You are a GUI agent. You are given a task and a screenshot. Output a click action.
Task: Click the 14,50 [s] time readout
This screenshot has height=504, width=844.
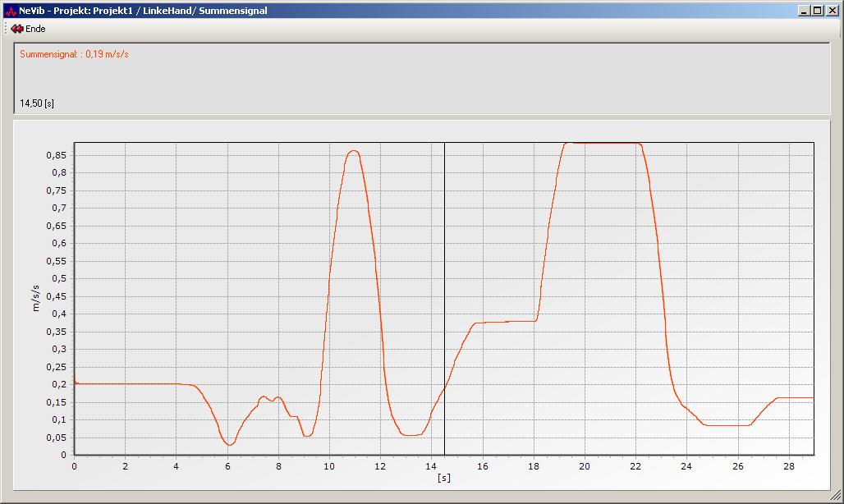(x=37, y=103)
